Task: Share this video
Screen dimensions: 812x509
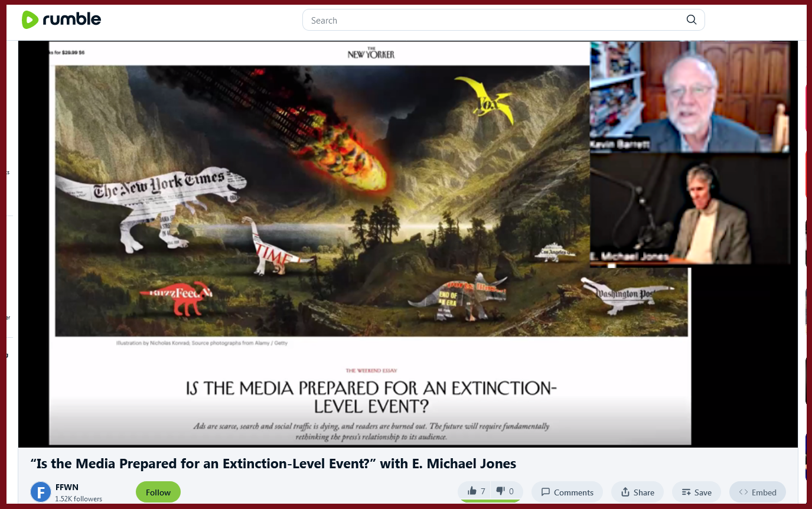Action: (x=637, y=492)
